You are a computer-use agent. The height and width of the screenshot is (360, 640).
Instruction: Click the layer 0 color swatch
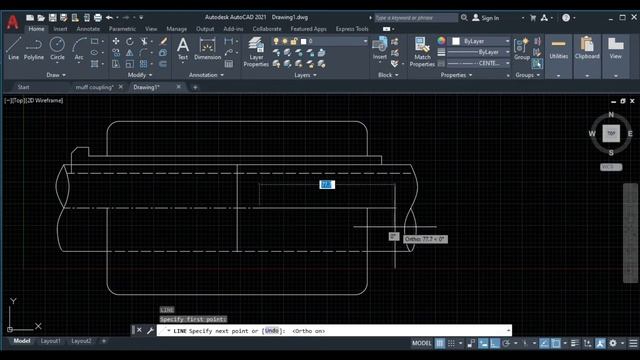click(x=303, y=41)
